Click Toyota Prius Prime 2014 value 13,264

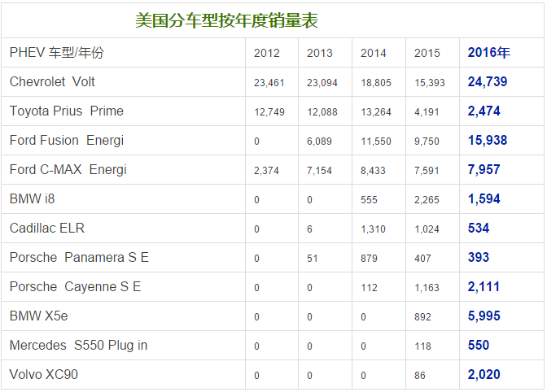click(x=374, y=112)
